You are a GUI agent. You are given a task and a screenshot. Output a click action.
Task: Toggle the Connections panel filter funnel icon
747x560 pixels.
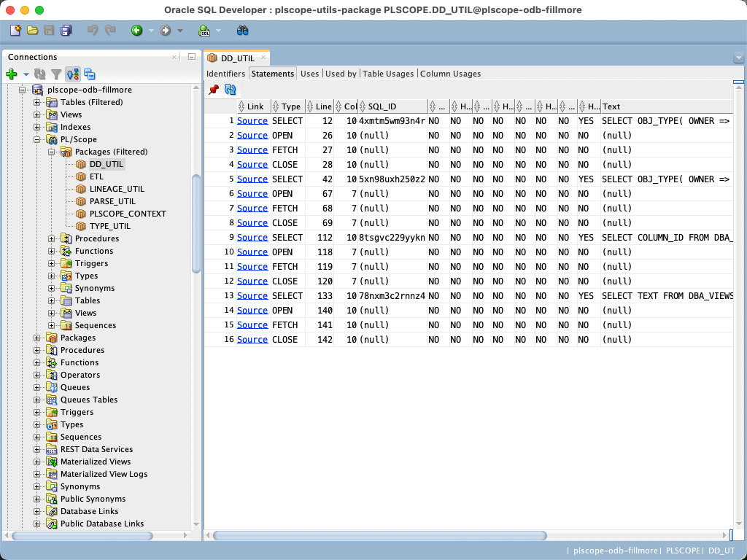point(56,74)
